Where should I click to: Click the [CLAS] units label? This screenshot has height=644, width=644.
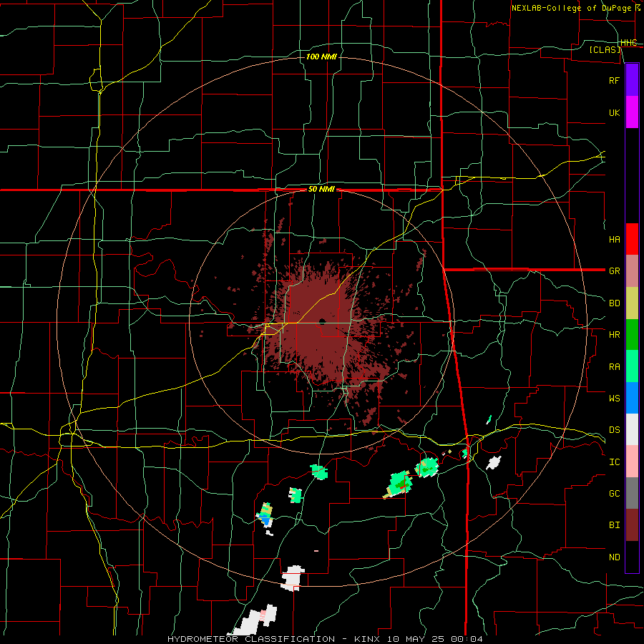coord(605,49)
